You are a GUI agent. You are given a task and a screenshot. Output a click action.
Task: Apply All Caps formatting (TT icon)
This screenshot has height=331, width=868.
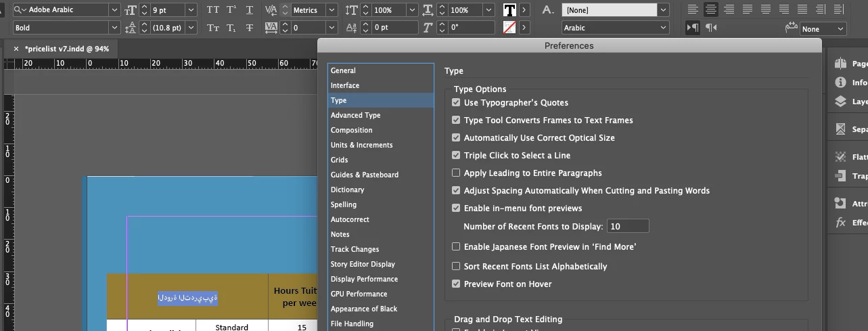[x=212, y=10]
